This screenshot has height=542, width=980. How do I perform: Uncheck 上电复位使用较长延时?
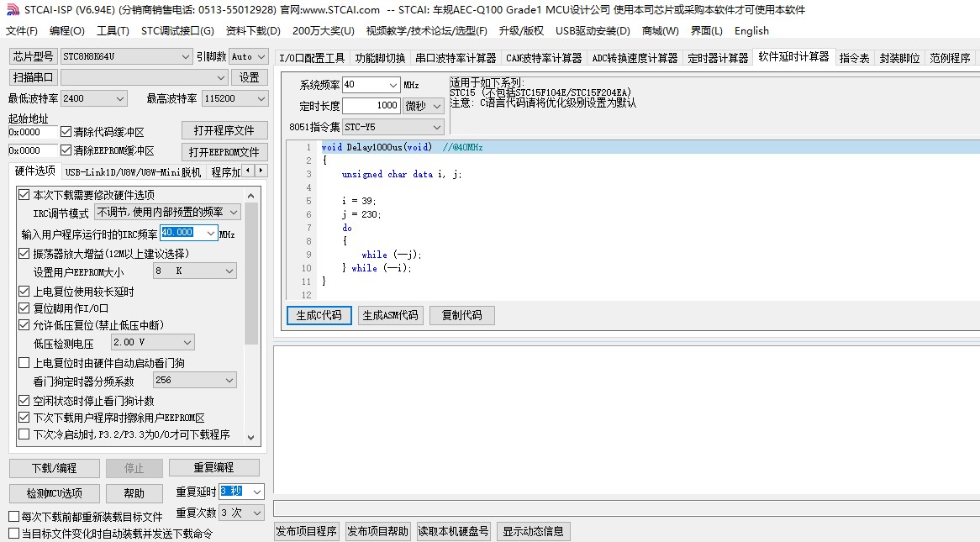[x=24, y=292]
